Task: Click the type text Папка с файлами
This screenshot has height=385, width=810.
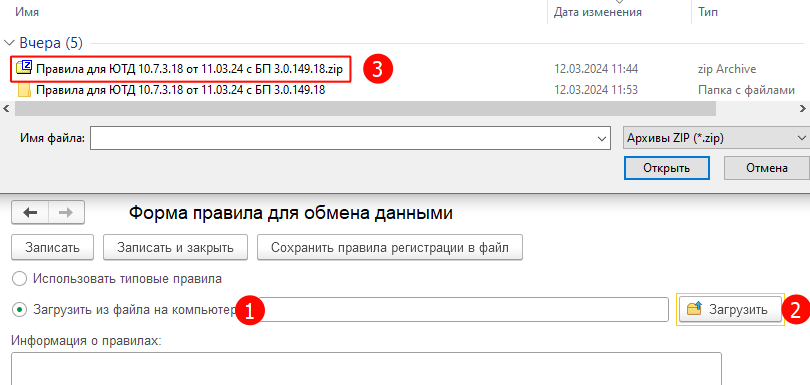Action: (x=746, y=90)
